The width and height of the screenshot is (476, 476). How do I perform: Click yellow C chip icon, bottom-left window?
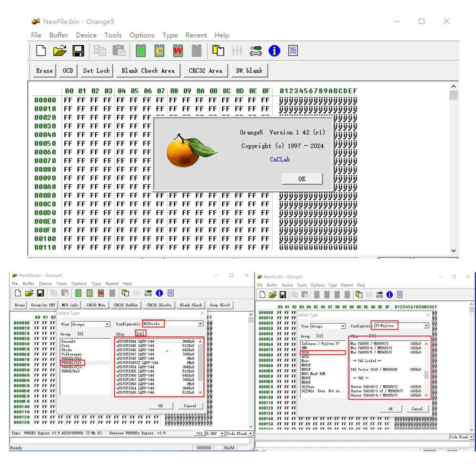coord(89,293)
